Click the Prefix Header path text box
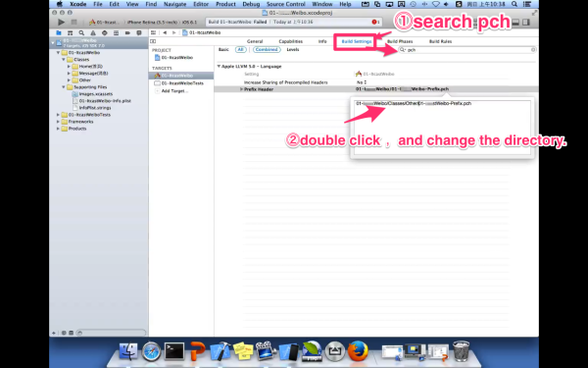Screen dimensions: 588x368 tap(442, 127)
